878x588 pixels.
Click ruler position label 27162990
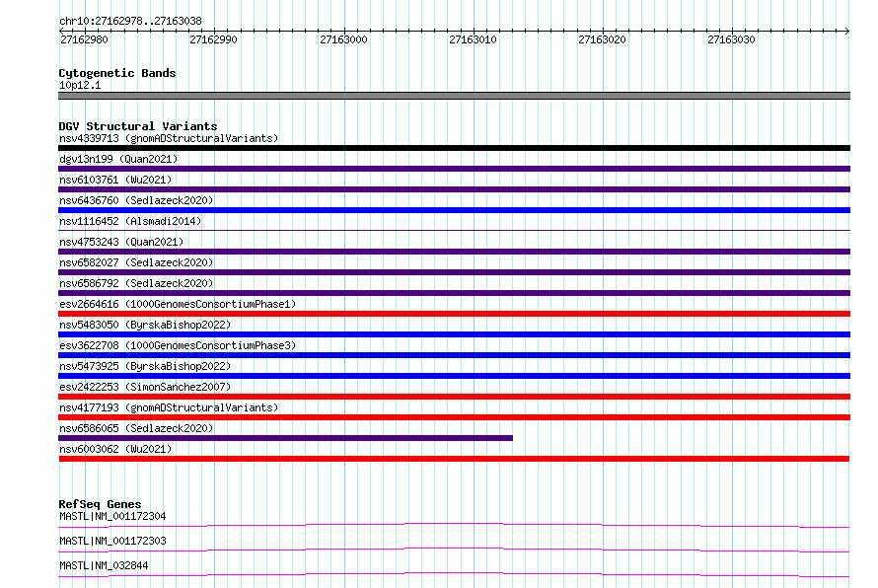tap(213, 39)
